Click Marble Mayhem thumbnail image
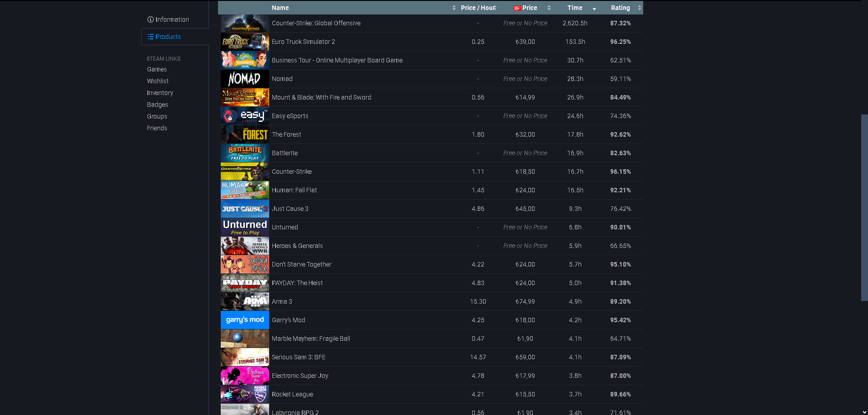The height and width of the screenshot is (415, 868). coord(245,339)
